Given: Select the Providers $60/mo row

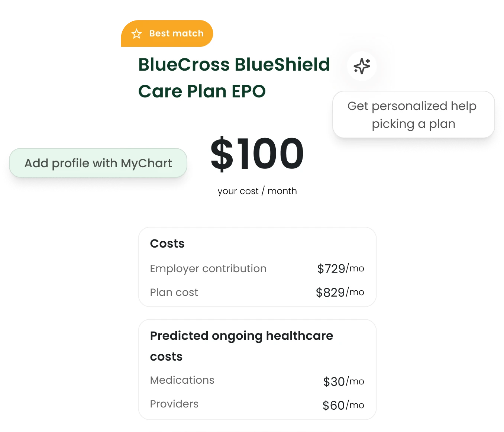Looking at the screenshot, I should click(257, 404).
